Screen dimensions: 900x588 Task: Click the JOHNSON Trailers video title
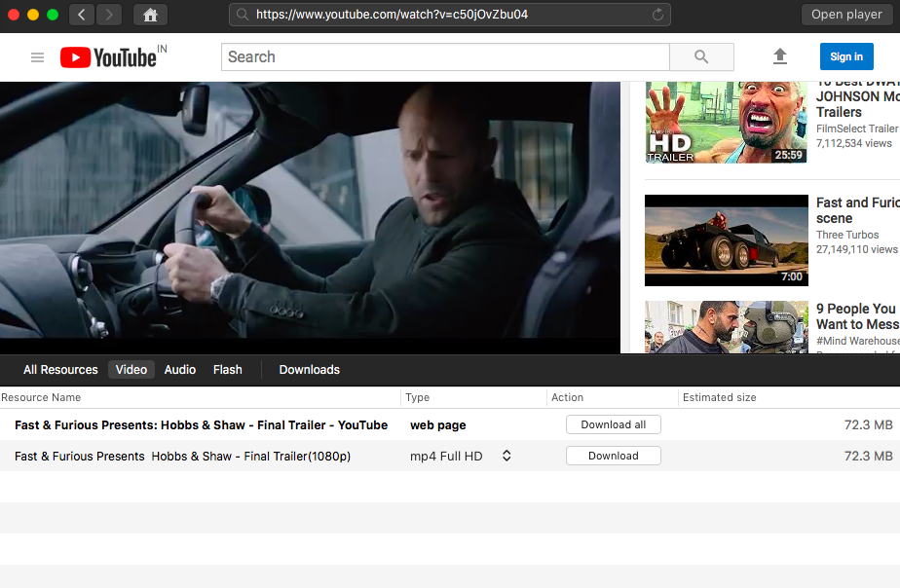(x=857, y=98)
